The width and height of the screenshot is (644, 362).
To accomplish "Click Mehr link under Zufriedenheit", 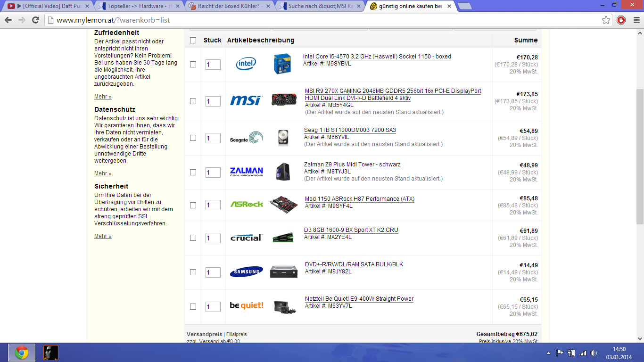I will (x=103, y=97).
